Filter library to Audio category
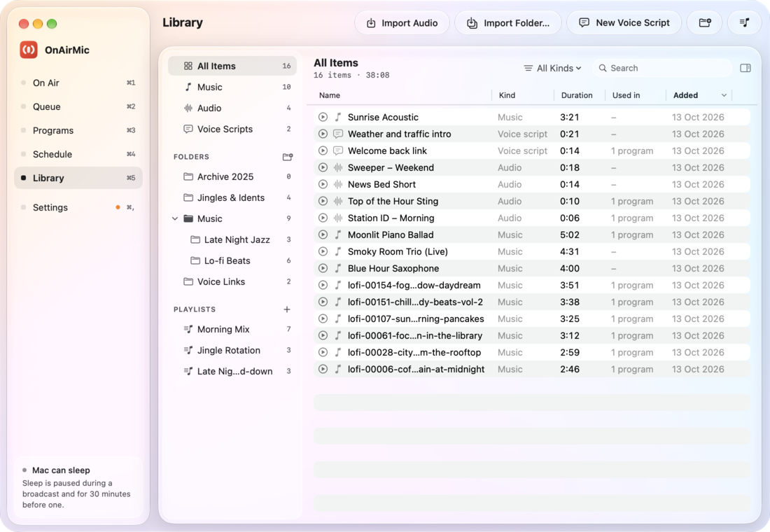Screen dimensions: 770x532 [x=232, y=108]
